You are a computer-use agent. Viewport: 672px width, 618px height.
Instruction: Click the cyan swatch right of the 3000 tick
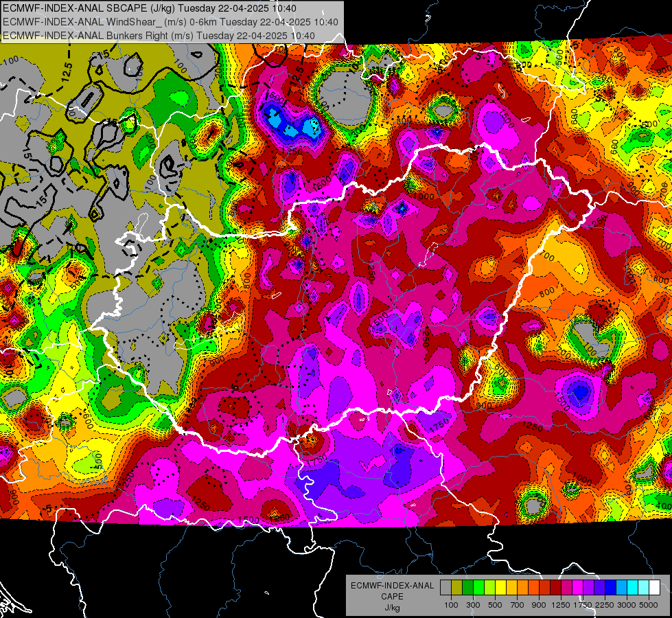tap(633, 588)
